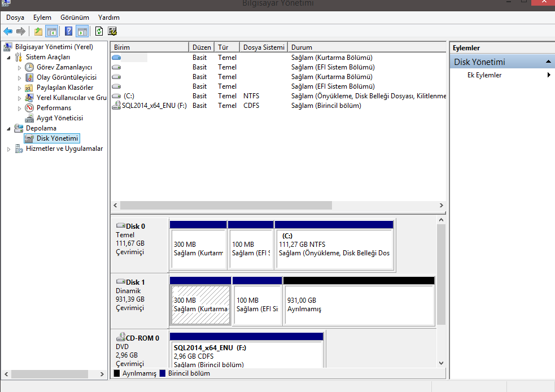Click the SQL2014_x64_ENU (F:) volume icon in list
555x392 pixels.
point(117,106)
